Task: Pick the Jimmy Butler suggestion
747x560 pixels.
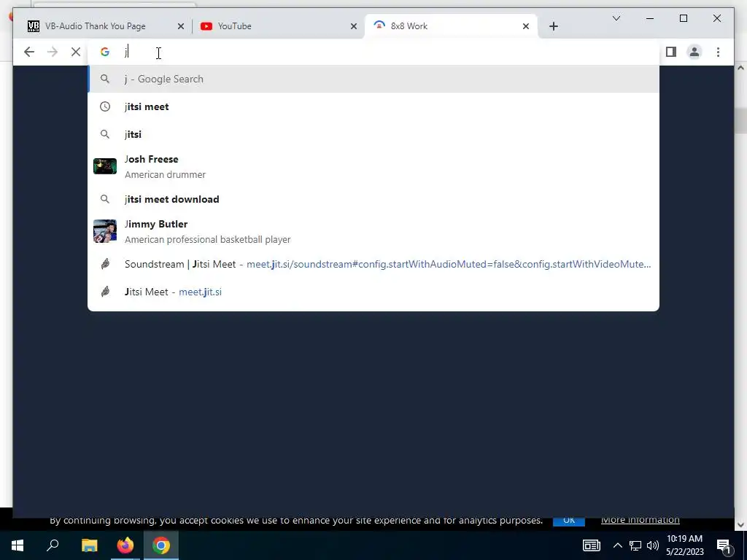Action: (x=373, y=231)
